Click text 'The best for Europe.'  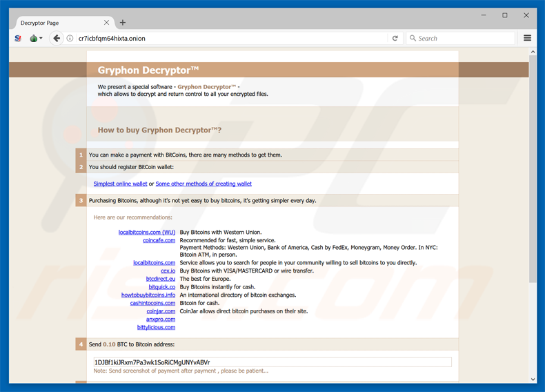coord(205,279)
